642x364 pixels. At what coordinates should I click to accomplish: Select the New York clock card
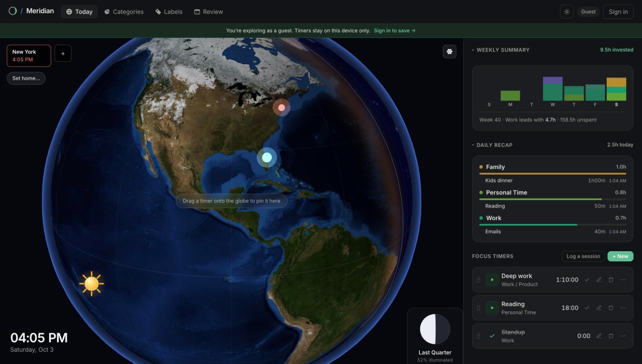pyautogui.click(x=29, y=56)
